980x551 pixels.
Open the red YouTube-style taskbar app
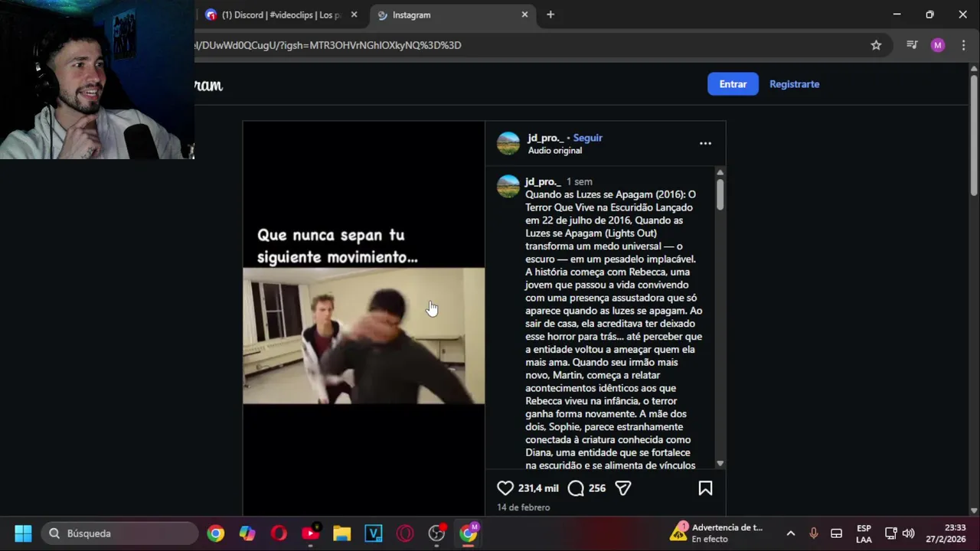pos(311,533)
